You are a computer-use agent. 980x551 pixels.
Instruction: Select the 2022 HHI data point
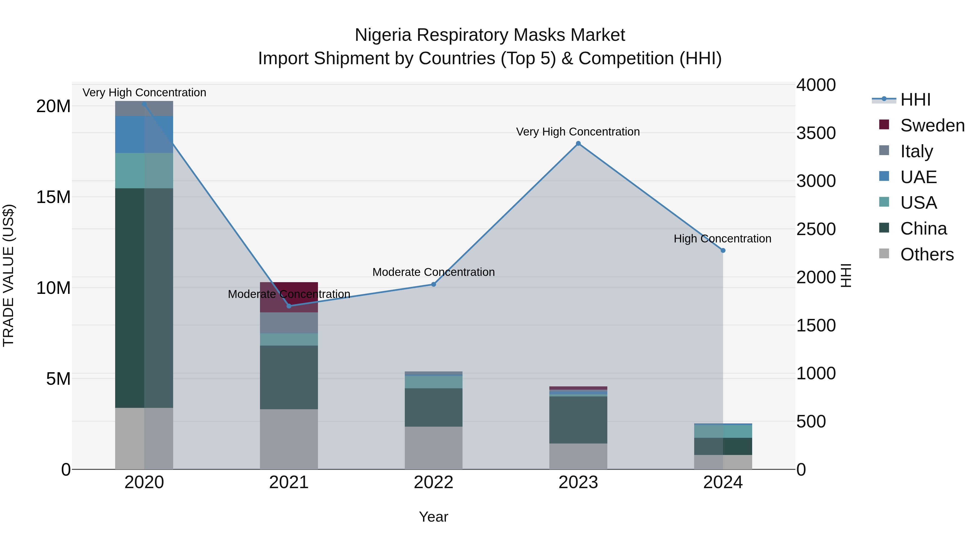point(434,284)
